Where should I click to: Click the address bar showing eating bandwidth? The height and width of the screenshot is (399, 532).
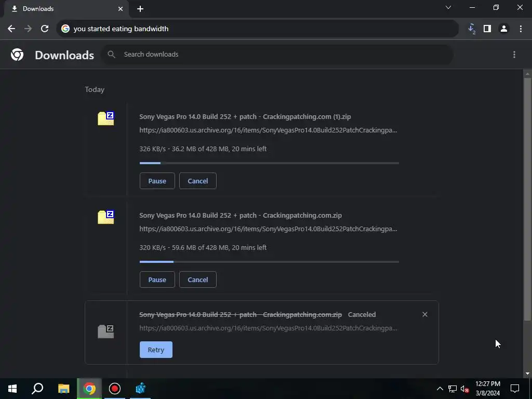[x=258, y=29]
